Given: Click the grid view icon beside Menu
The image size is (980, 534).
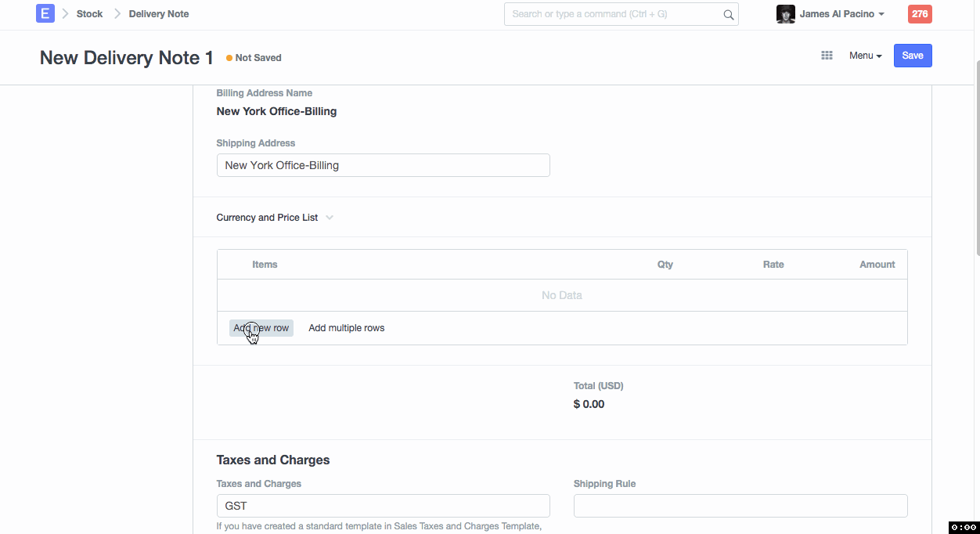Looking at the screenshot, I should [827, 56].
